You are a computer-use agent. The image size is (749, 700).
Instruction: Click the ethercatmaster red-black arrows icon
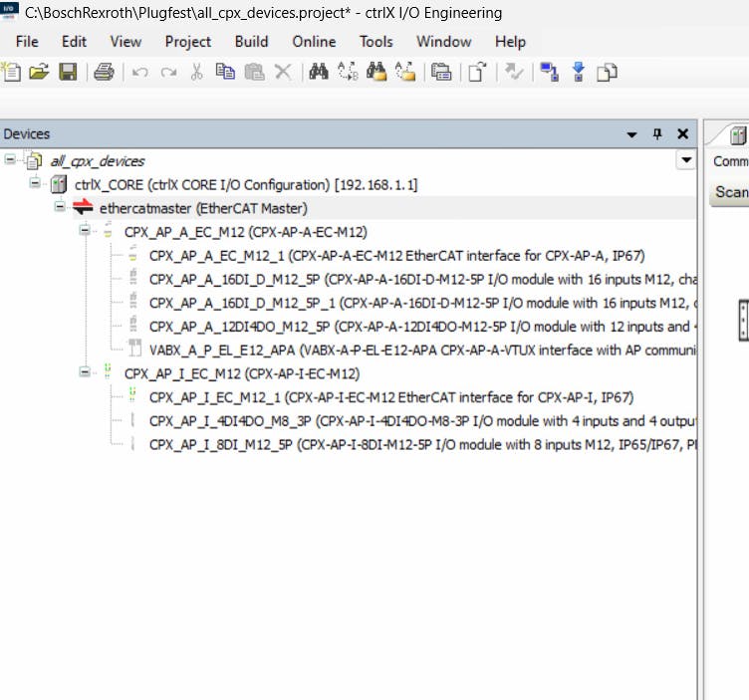pyautogui.click(x=83, y=208)
